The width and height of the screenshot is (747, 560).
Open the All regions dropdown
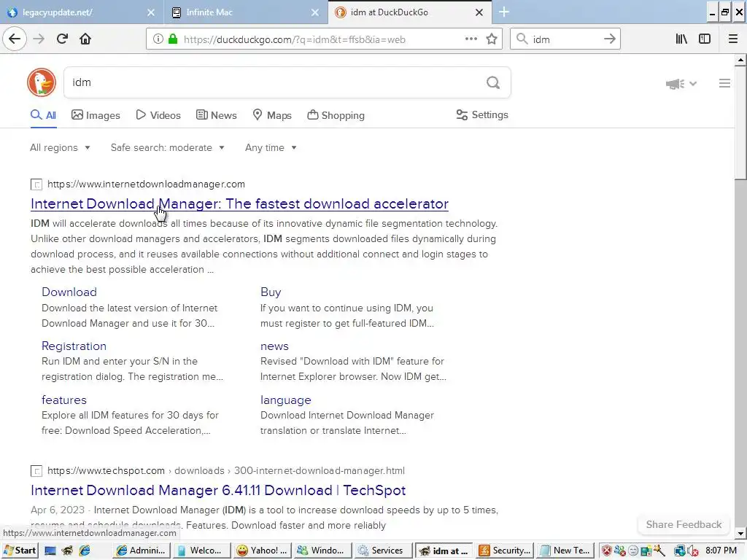click(60, 147)
